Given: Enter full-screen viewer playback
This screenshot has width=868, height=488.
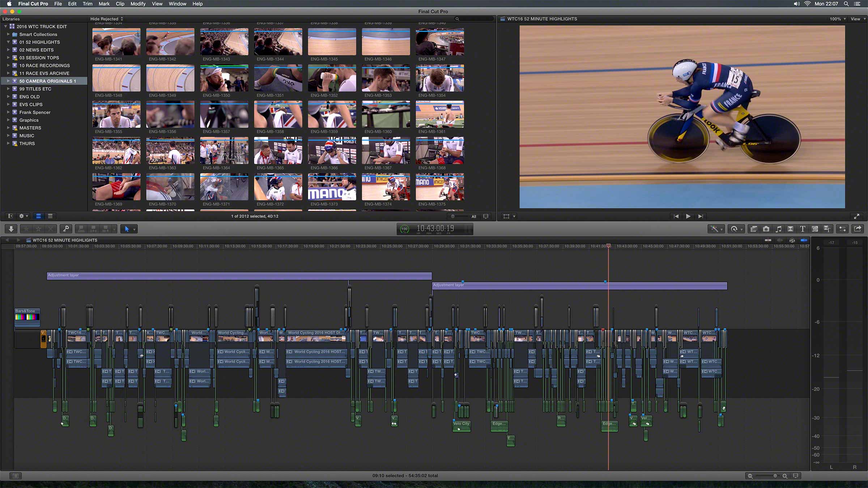Looking at the screenshot, I should (x=856, y=216).
